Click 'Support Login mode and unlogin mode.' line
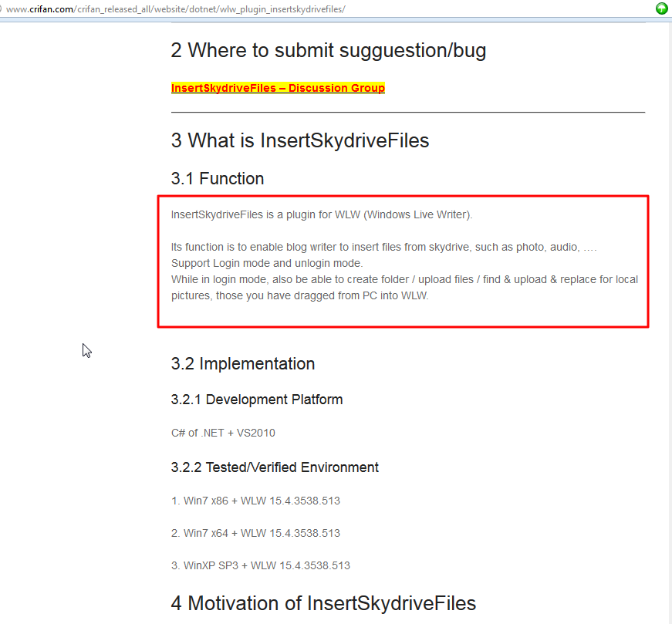The width and height of the screenshot is (672, 624). click(x=267, y=263)
